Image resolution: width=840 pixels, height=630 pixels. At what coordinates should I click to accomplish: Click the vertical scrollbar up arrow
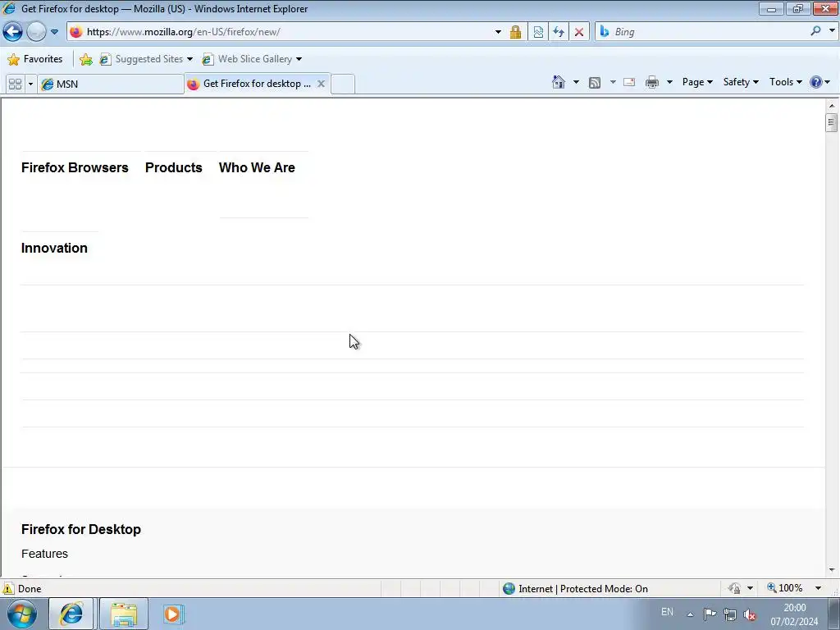click(832, 105)
